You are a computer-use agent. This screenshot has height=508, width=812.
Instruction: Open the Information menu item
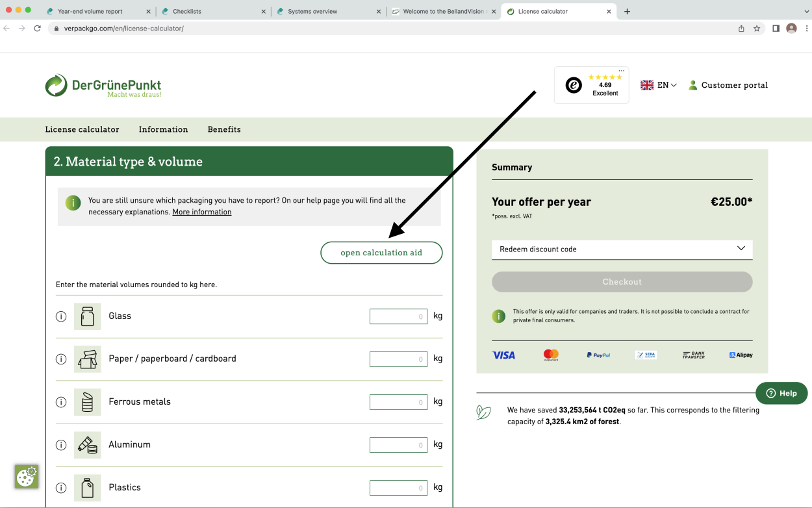[x=163, y=129]
